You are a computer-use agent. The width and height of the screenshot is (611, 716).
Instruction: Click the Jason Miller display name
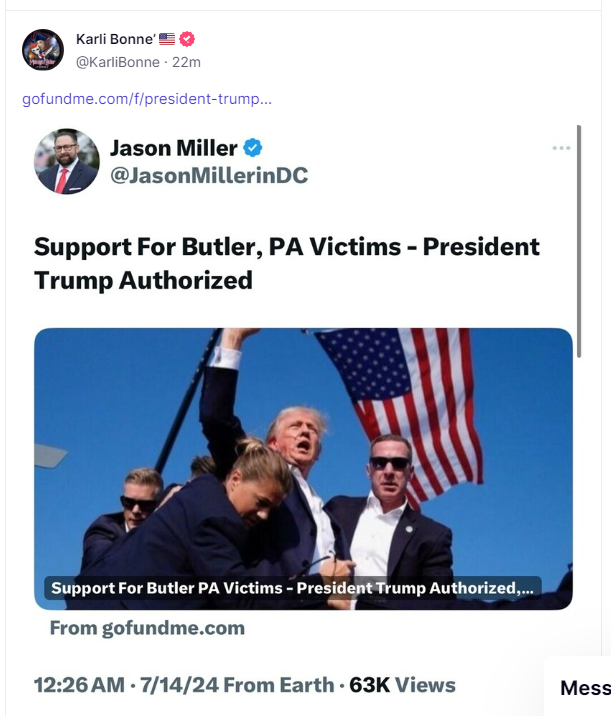pyautogui.click(x=174, y=148)
